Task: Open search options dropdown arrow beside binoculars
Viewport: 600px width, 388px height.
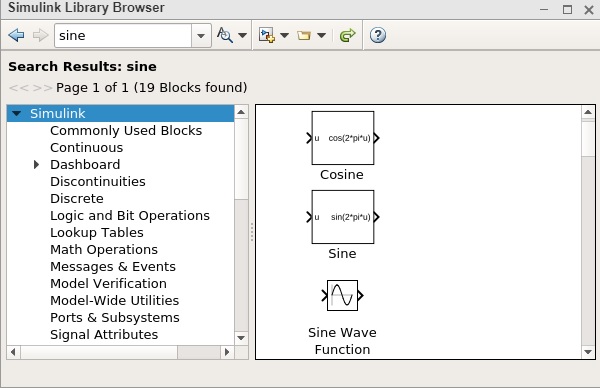Action: point(242,35)
